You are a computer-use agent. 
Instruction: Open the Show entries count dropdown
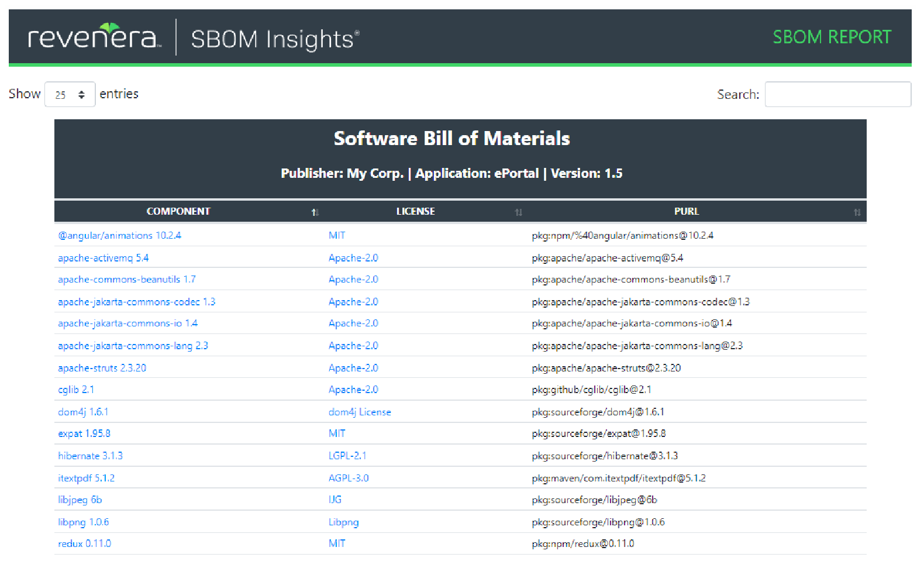70,94
